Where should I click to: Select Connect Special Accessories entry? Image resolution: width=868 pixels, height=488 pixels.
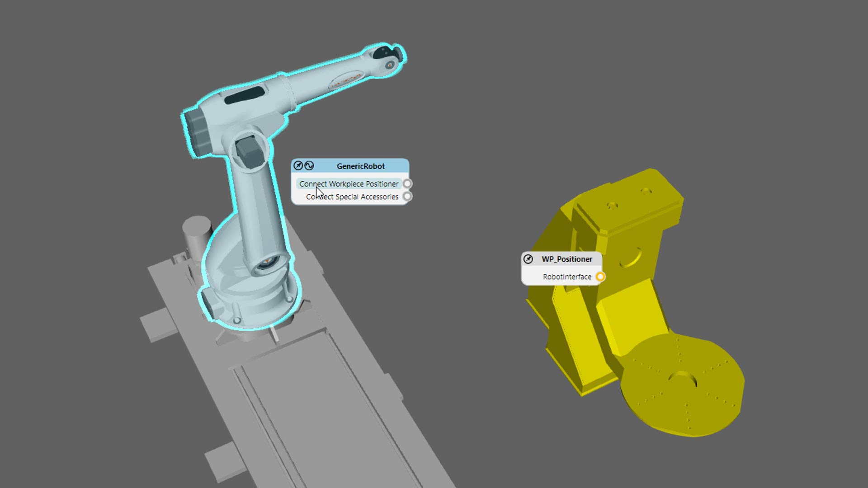click(352, 197)
